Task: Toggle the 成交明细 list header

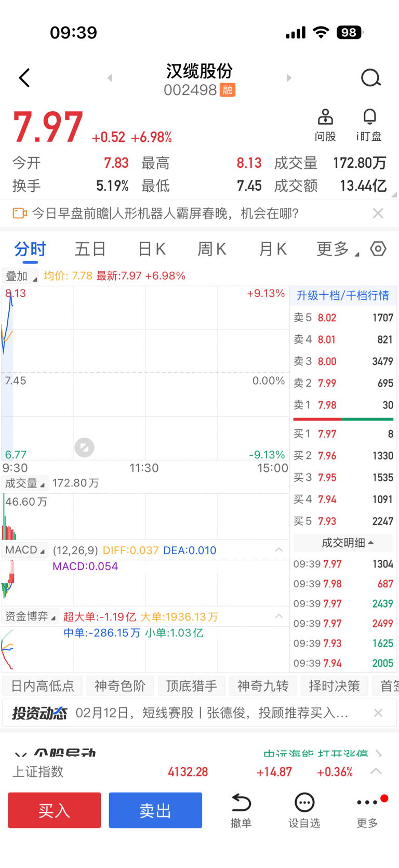Action: (x=343, y=543)
